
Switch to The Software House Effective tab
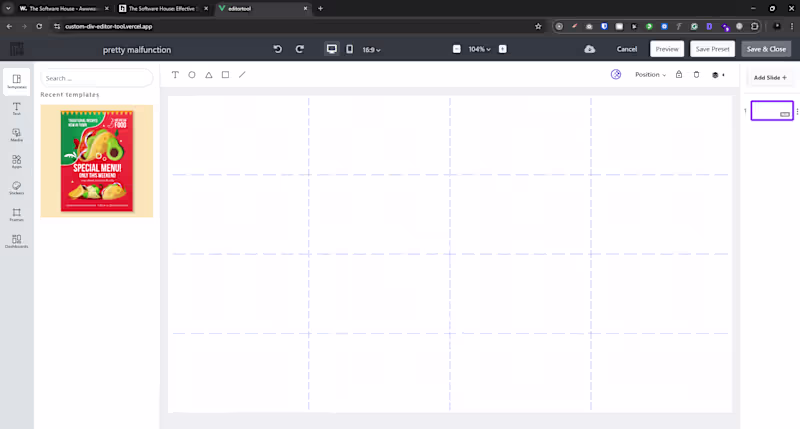[x=162, y=8]
